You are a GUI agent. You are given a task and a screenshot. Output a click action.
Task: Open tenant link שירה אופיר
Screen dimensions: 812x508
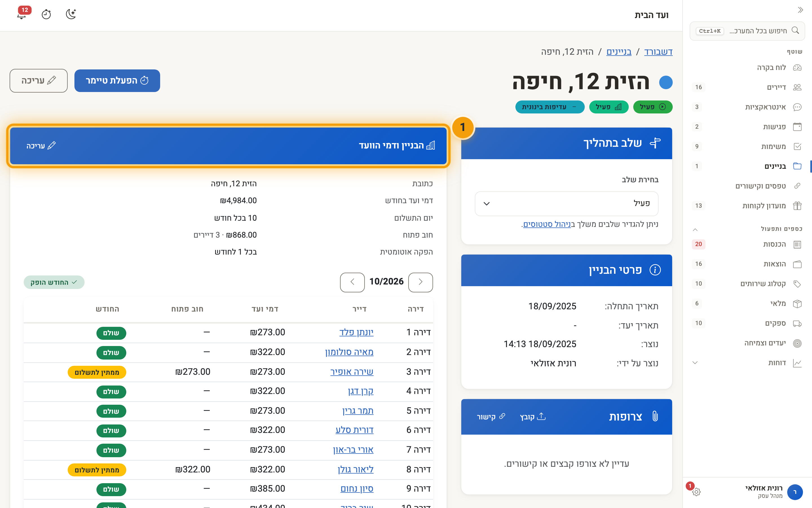352,372
